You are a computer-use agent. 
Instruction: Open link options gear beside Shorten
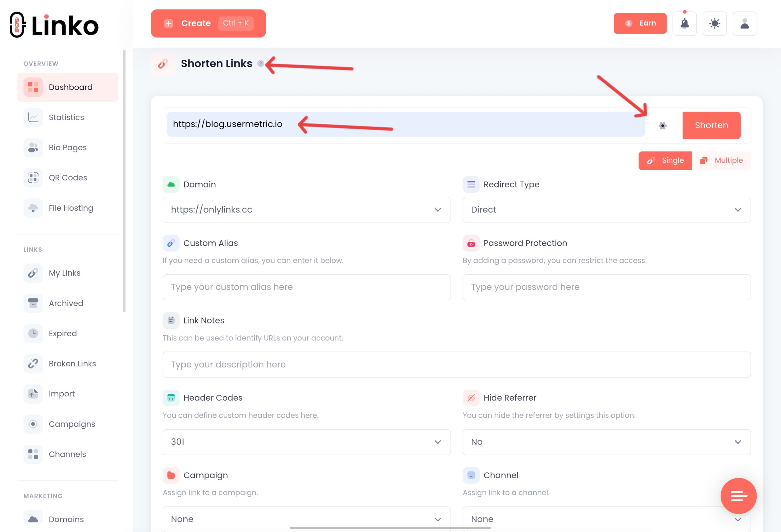[662, 126]
